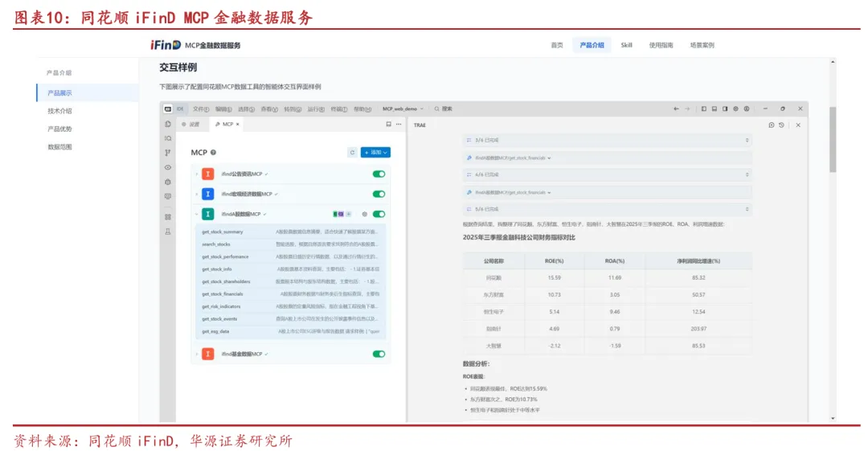Open the 编辑 menu
868x451 pixels.
223,109
